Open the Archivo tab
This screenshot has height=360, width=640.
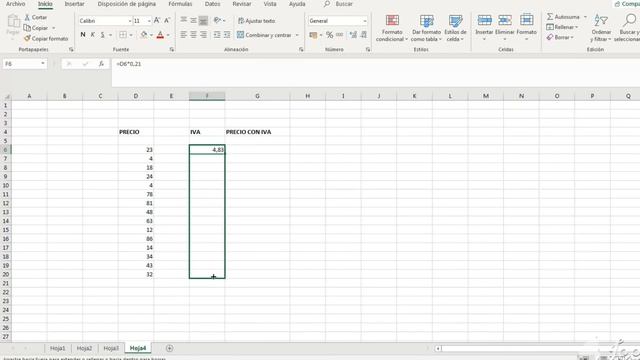tap(16, 4)
